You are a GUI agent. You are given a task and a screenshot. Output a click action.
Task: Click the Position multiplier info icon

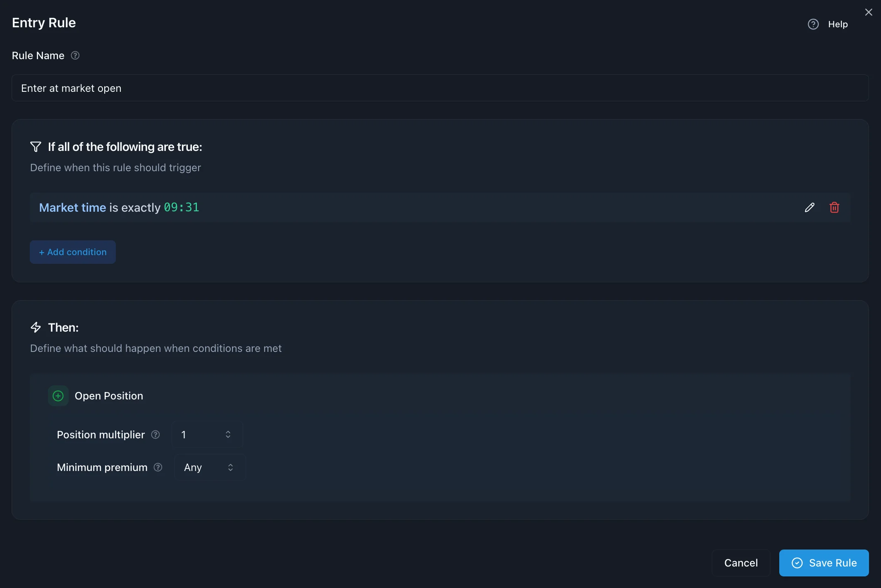156,435
